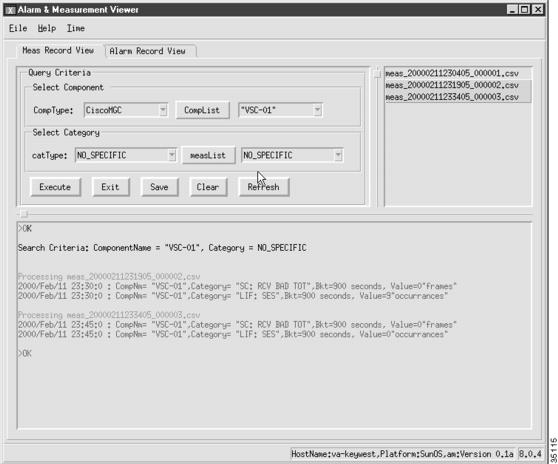Click the window system menu icon
This screenshot has height=464, width=558.
pos(10,10)
